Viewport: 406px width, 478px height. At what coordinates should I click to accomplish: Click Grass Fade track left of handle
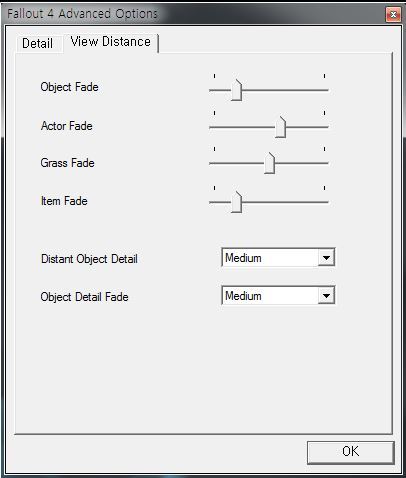coord(236,163)
